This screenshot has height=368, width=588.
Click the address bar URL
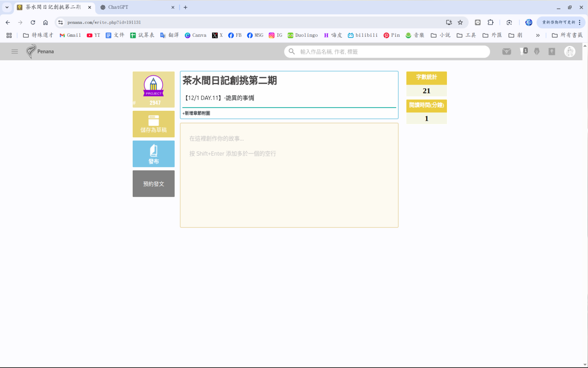point(104,22)
